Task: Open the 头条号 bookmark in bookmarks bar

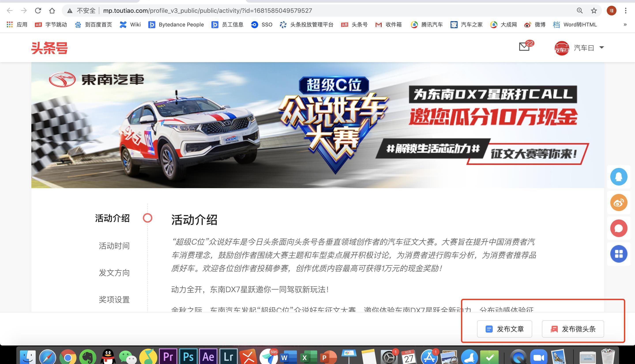Action: tap(354, 24)
